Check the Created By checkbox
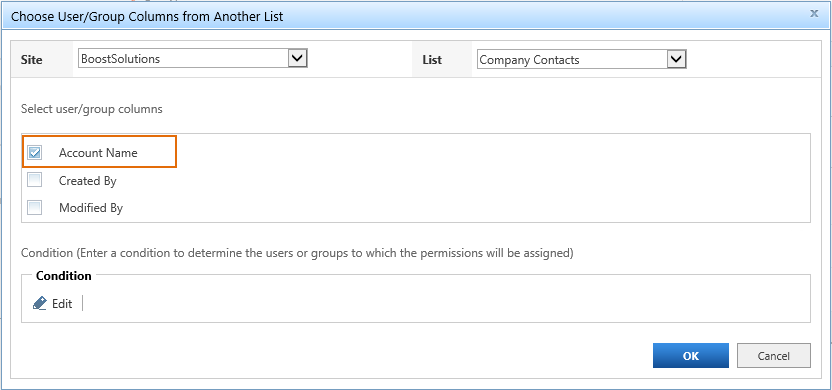832x390 pixels. 35,180
